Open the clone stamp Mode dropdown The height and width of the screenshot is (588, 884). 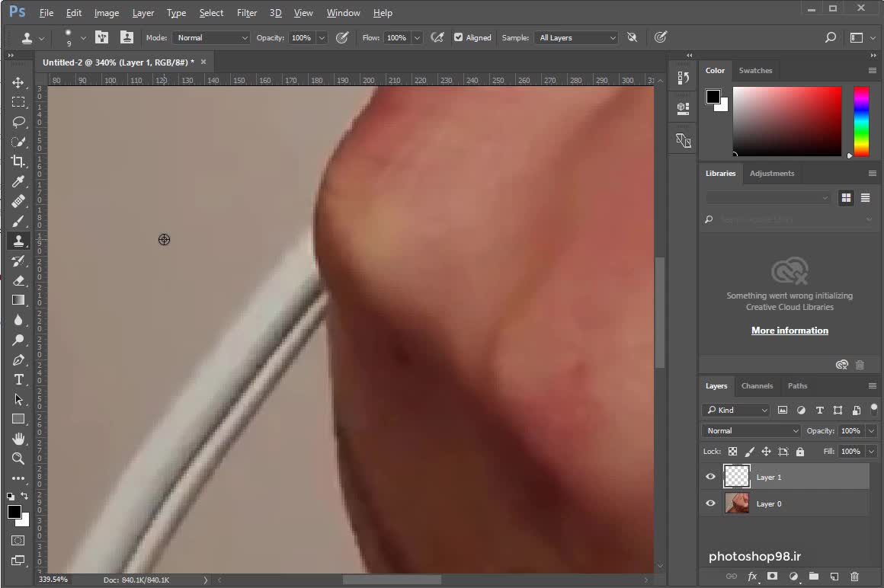pyautogui.click(x=211, y=37)
